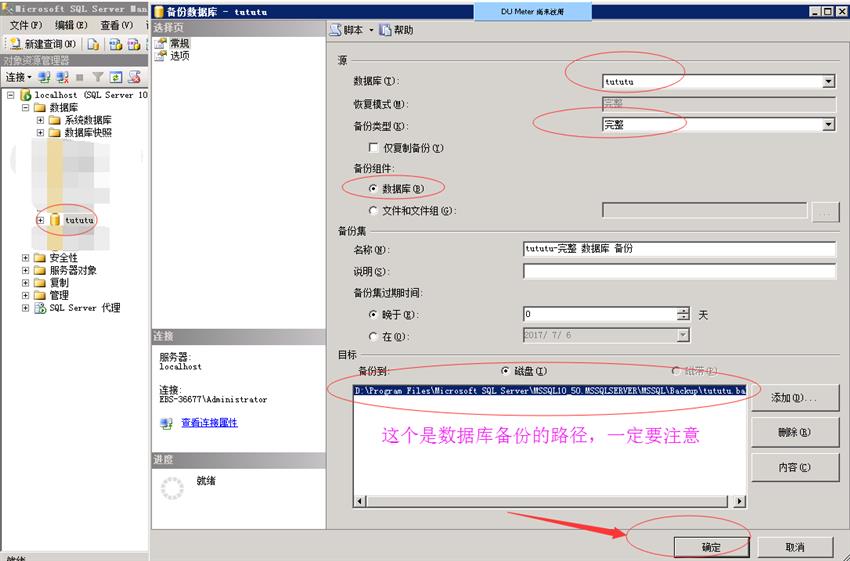
Task: Click the 帮助 (Help) toolbar icon
Action: [386, 31]
